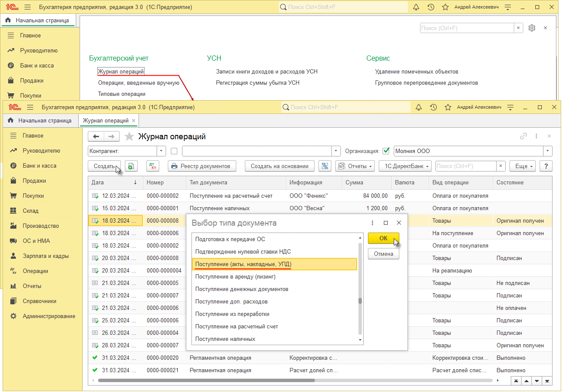Expand the Контрагент filter type dropdown
The width and height of the screenshot is (562, 392).
161,151
